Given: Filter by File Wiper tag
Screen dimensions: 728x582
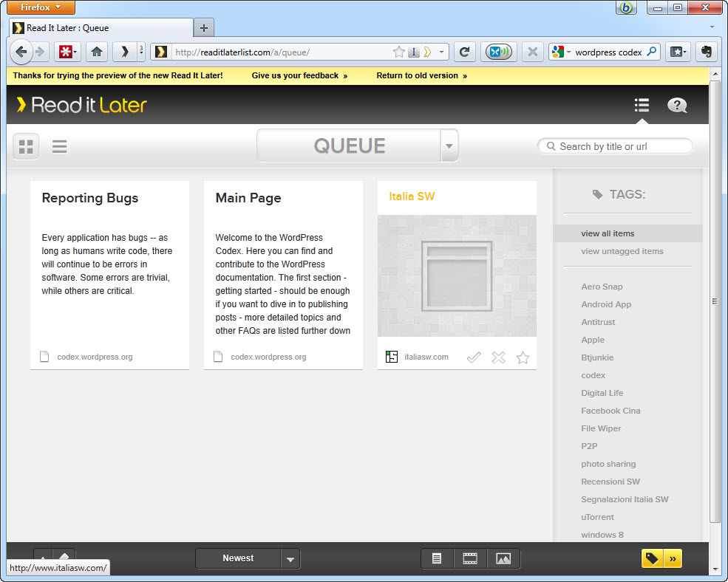Looking at the screenshot, I should pyautogui.click(x=601, y=428).
